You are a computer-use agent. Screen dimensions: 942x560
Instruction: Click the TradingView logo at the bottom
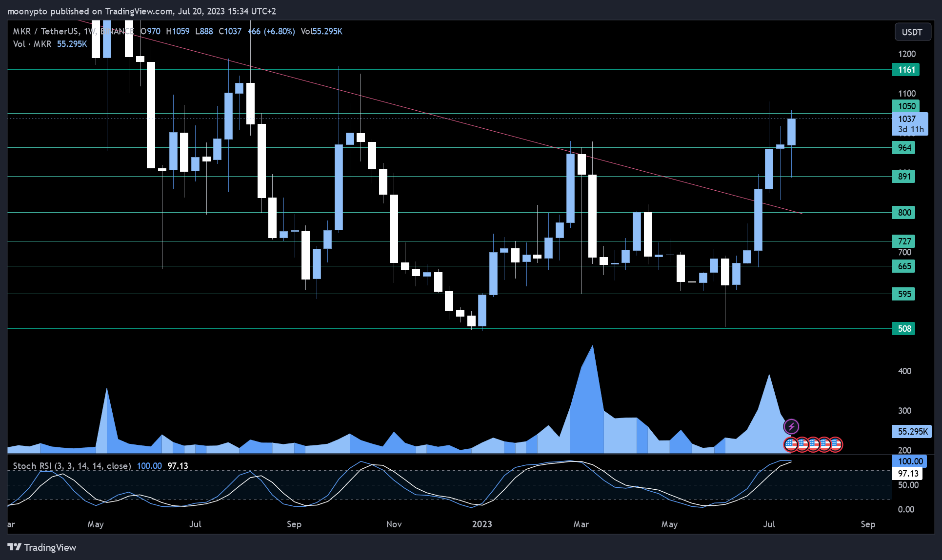(x=42, y=547)
